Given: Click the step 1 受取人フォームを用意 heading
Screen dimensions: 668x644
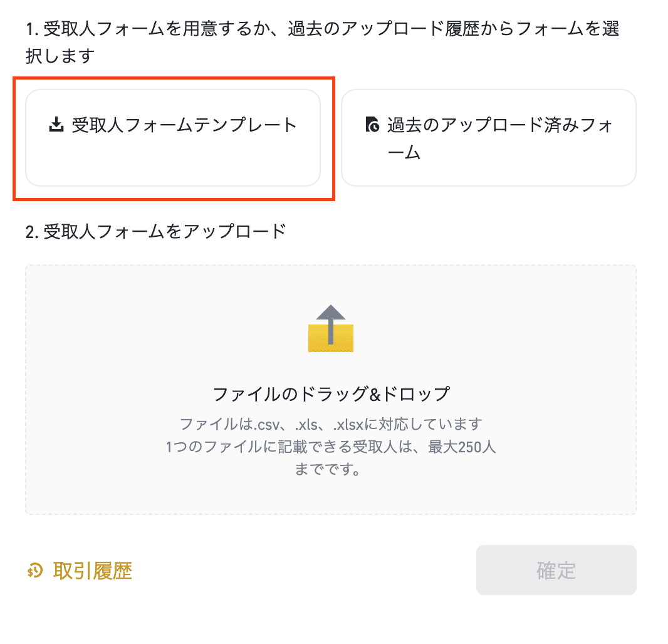Looking at the screenshot, I should pyautogui.click(x=323, y=42).
